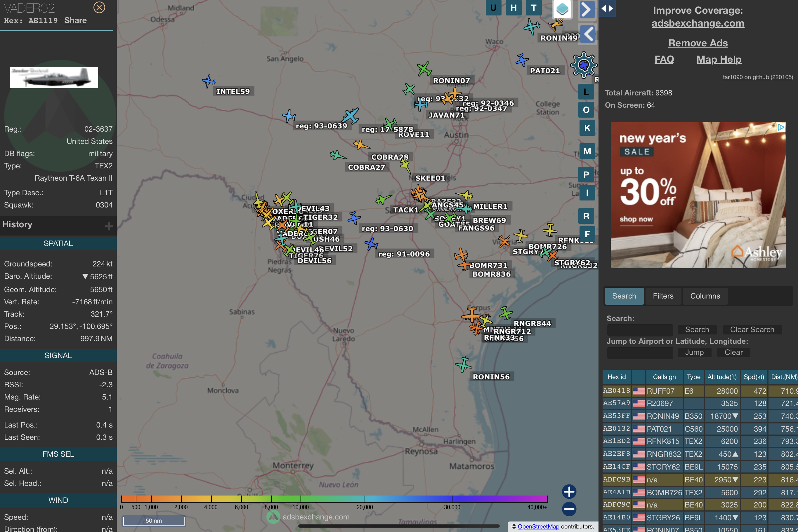Viewport: 798px width, 532px height.
Task: Sort table by Type column
Action: coord(693,377)
